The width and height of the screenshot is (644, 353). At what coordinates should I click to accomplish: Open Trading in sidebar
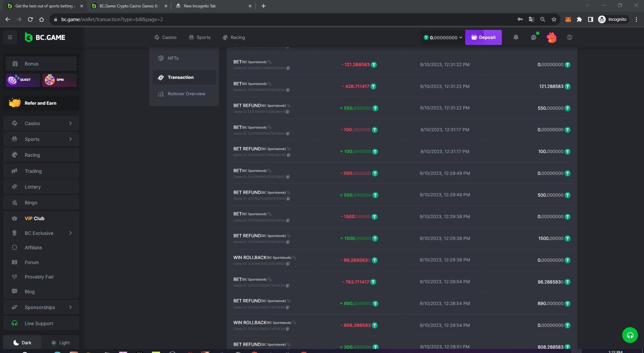coord(41,171)
